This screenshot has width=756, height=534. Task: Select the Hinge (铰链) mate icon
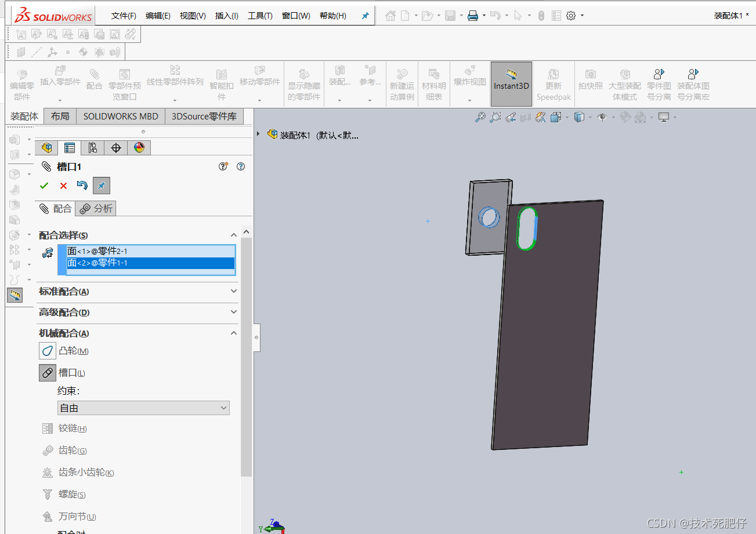(48, 428)
